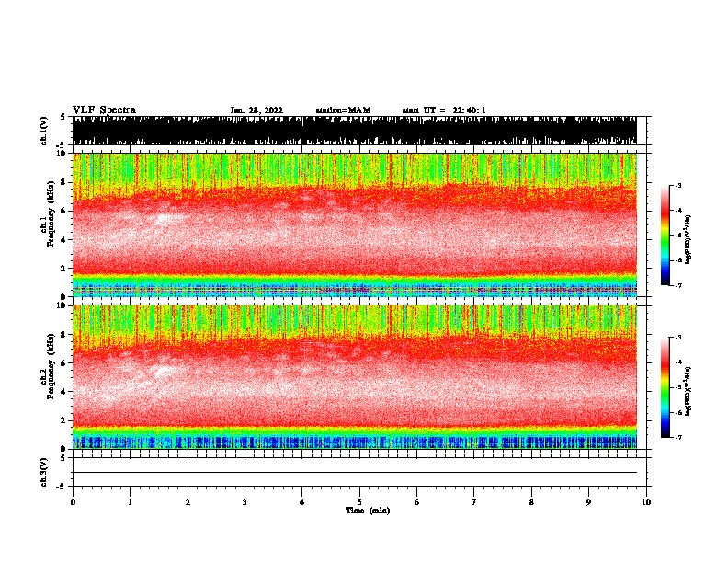Click the 'ch.1 Frequency (kHz)' axis label
The image size is (728, 563).
(48, 214)
